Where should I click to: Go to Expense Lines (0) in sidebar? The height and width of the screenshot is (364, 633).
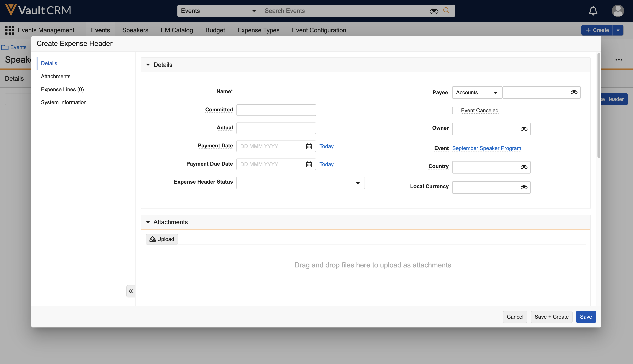click(62, 89)
